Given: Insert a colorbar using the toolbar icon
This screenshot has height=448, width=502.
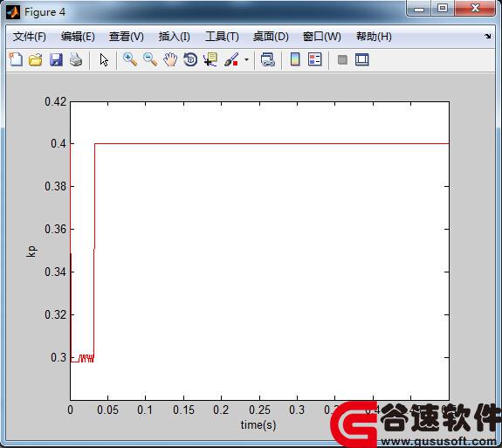Looking at the screenshot, I should (295, 60).
